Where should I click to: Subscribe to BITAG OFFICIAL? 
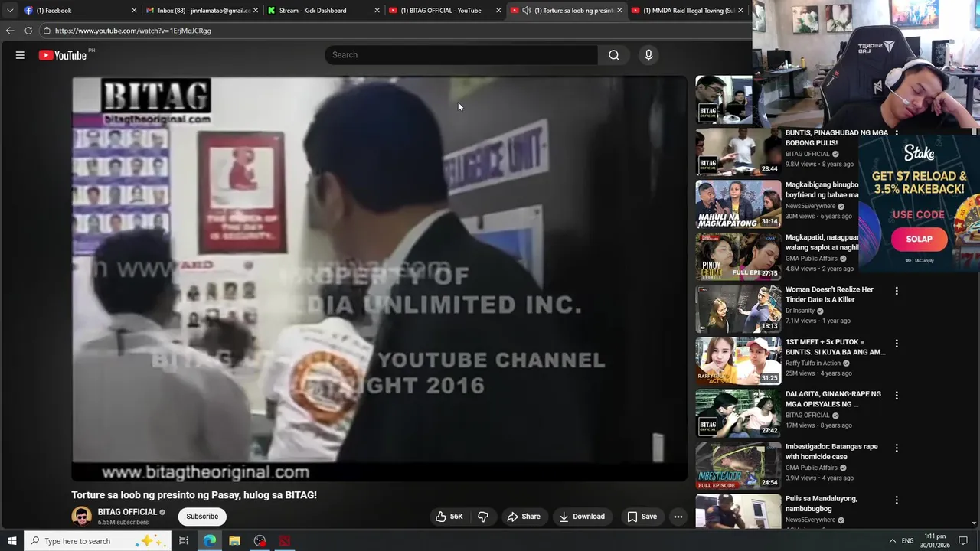202,517
